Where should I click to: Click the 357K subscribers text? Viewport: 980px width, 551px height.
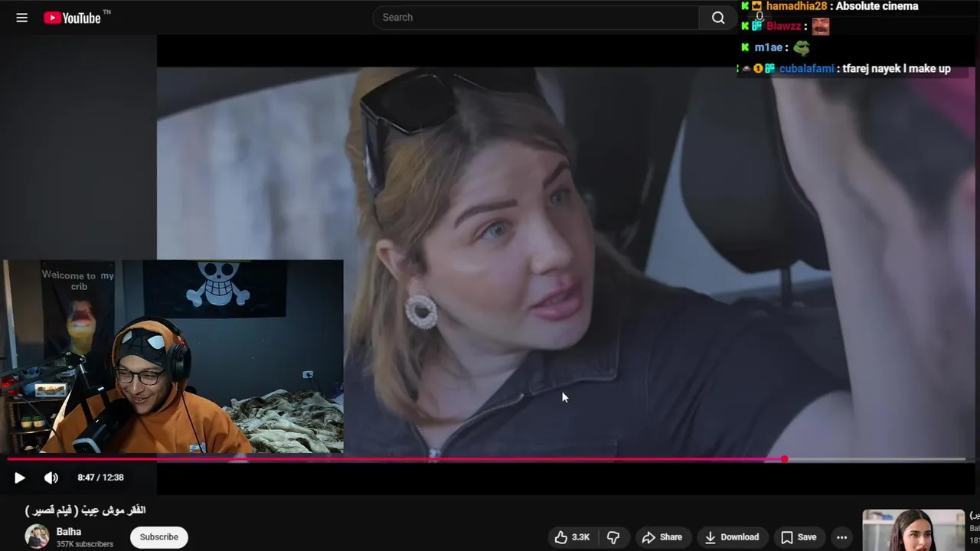point(85,544)
